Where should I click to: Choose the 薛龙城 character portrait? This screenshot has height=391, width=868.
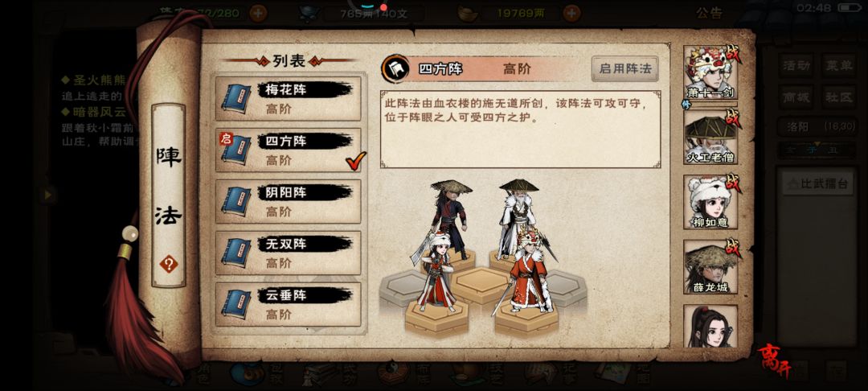[710, 267]
